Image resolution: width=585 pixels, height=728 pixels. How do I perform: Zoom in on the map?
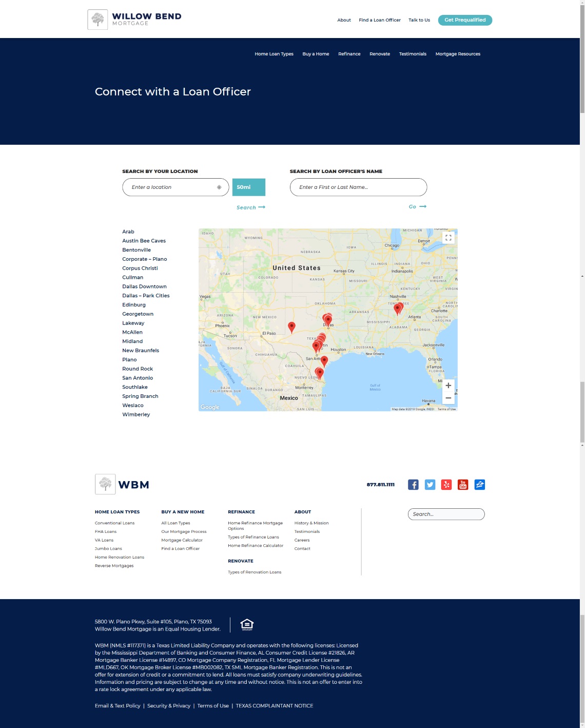tap(448, 386)
